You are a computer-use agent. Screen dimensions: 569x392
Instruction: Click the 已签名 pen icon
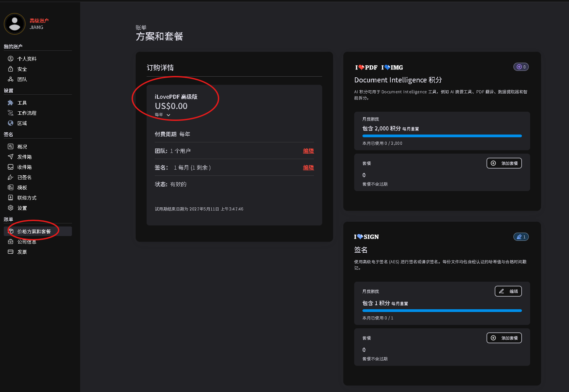tap(11, 177)
